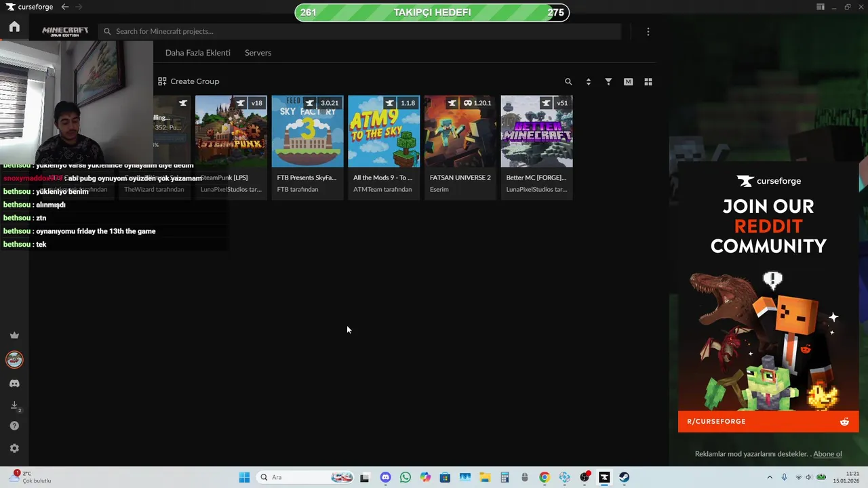Open Discord link in CurseForge sidebar

point(14,384)
